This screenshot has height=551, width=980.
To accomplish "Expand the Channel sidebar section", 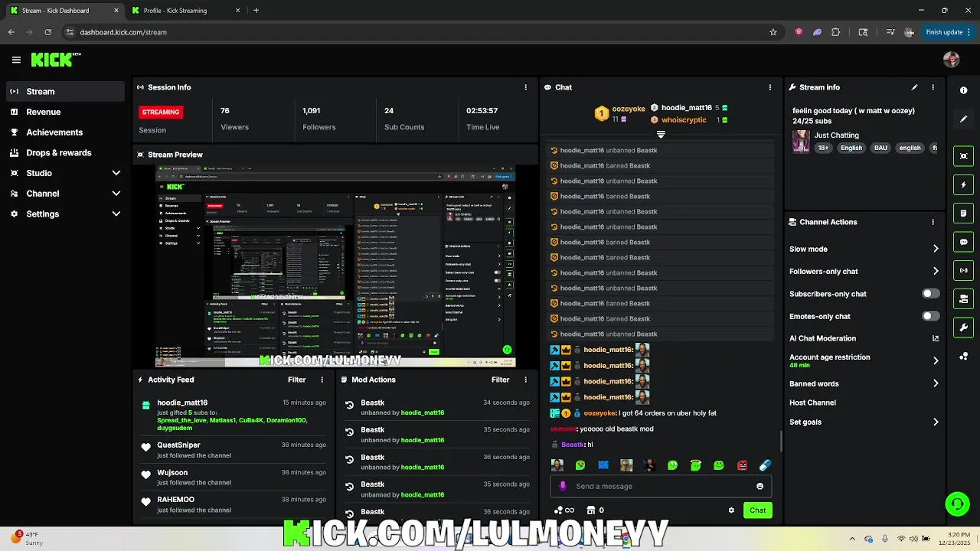I will pyautogui.click(x=116, y=194).
